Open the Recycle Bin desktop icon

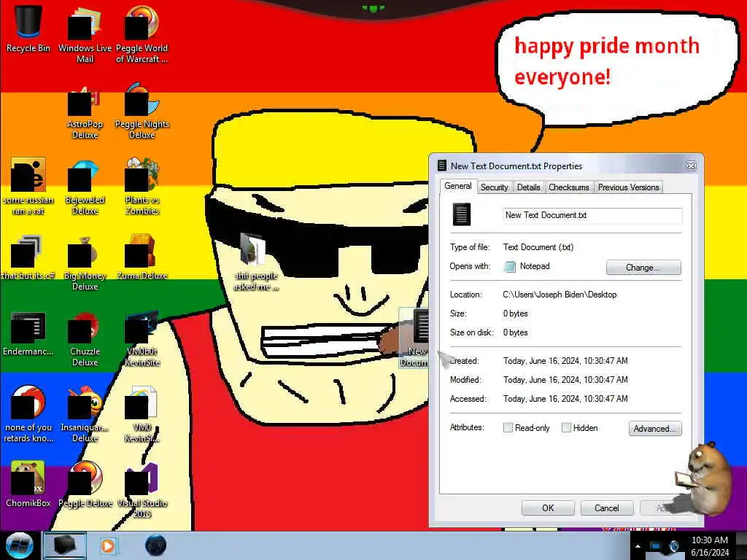pos(28,28)
